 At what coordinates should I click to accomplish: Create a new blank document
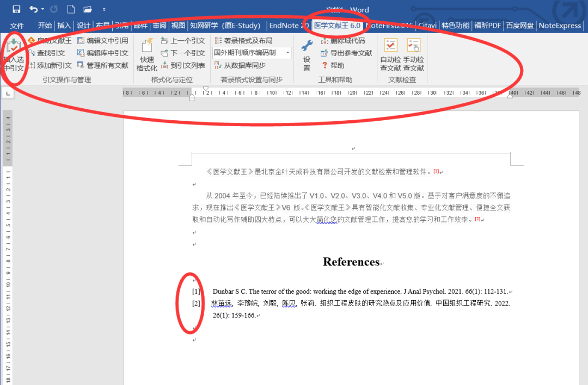pos(70,9)
